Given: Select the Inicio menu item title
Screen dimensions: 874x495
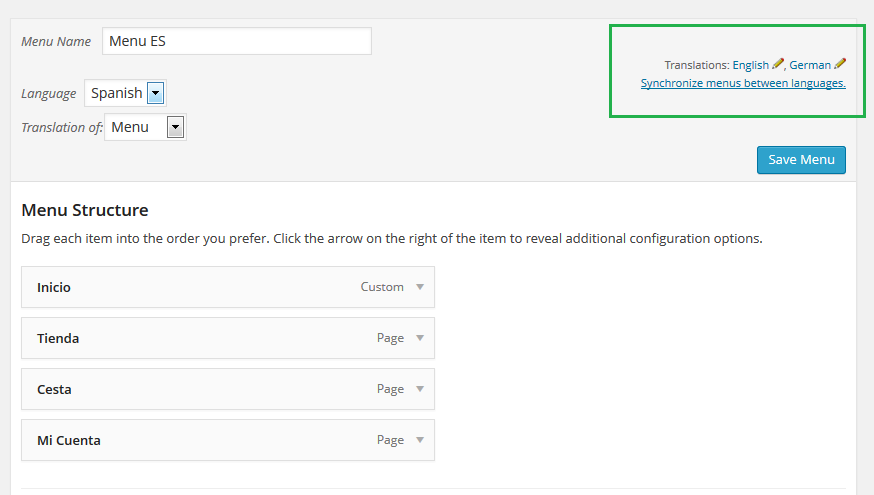Looking at the screenshot, I should 54,288.
